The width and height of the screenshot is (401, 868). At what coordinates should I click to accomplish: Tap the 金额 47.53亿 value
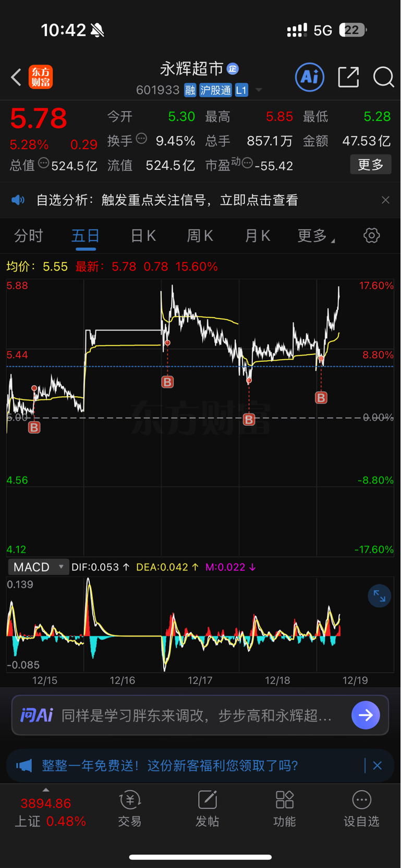[x=366, y=141]
